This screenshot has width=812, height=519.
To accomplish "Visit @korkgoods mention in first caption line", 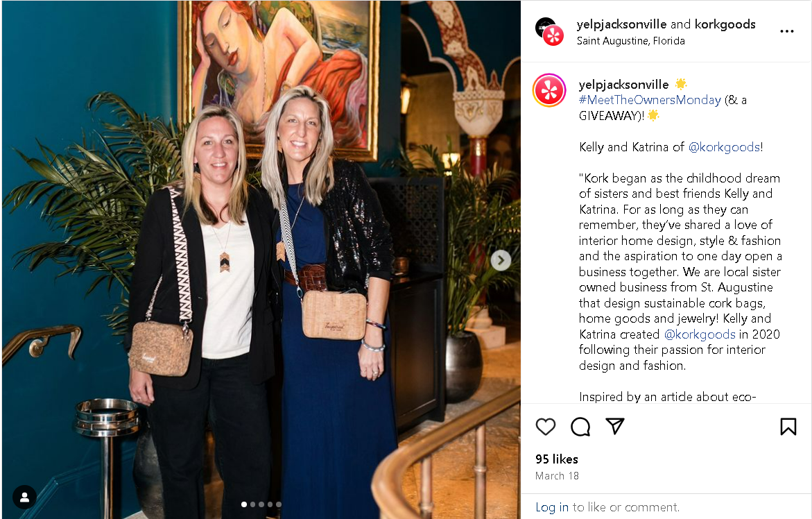I will [724, 147].
